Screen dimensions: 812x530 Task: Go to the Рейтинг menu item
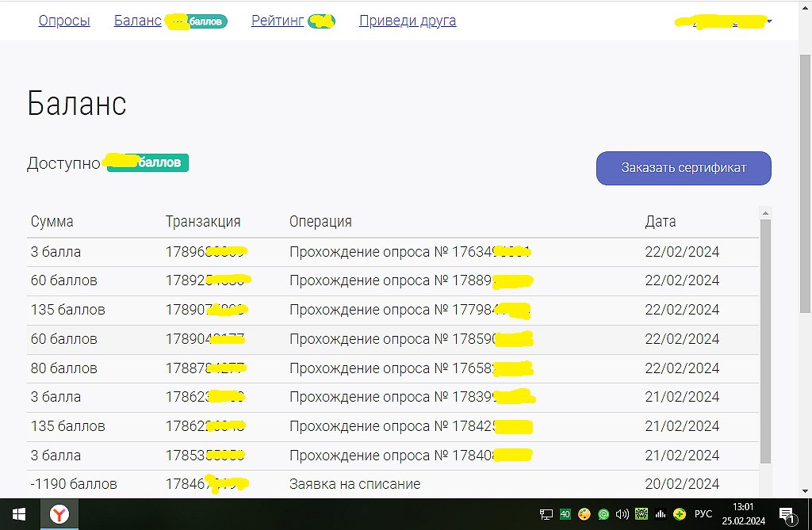click(x=278, y=21)
